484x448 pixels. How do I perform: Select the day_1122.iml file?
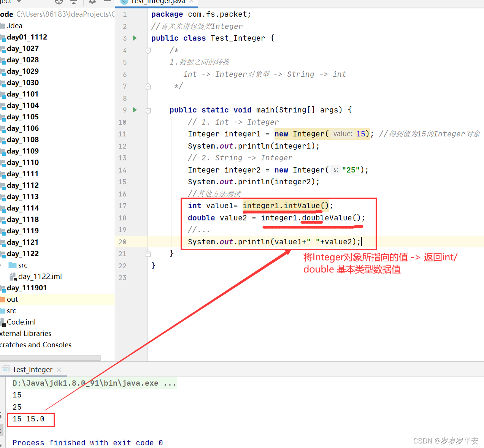(40, 276)
